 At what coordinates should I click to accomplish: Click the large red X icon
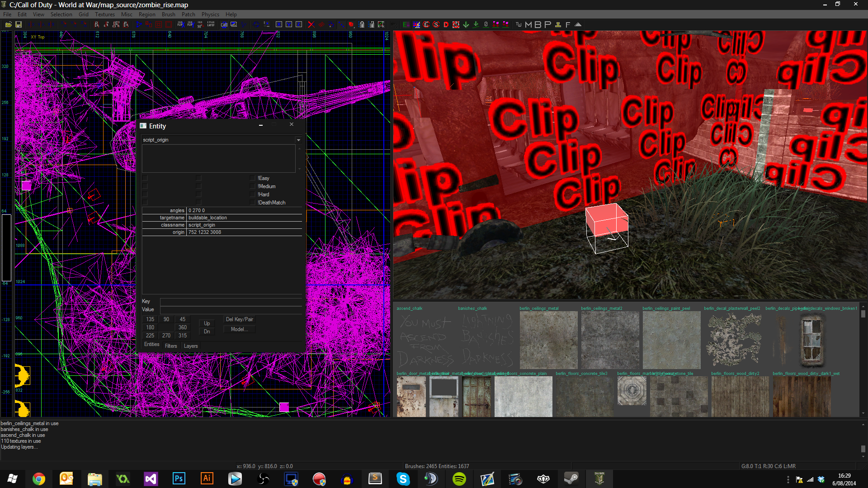[311, 24]
